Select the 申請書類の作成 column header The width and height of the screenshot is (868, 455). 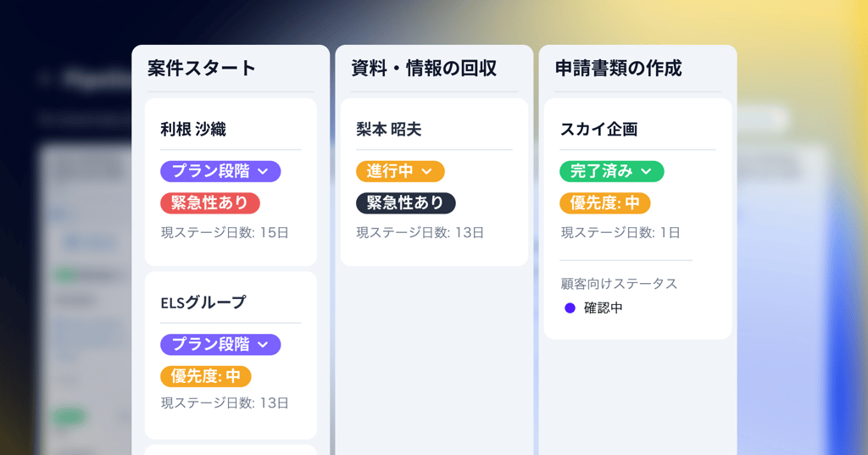point(619,69)
